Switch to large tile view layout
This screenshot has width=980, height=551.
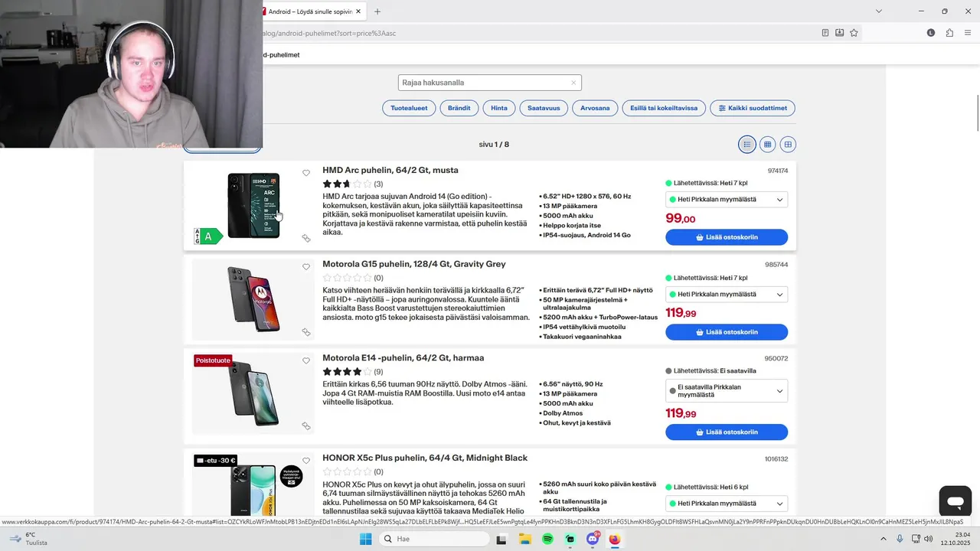point(788,144)
